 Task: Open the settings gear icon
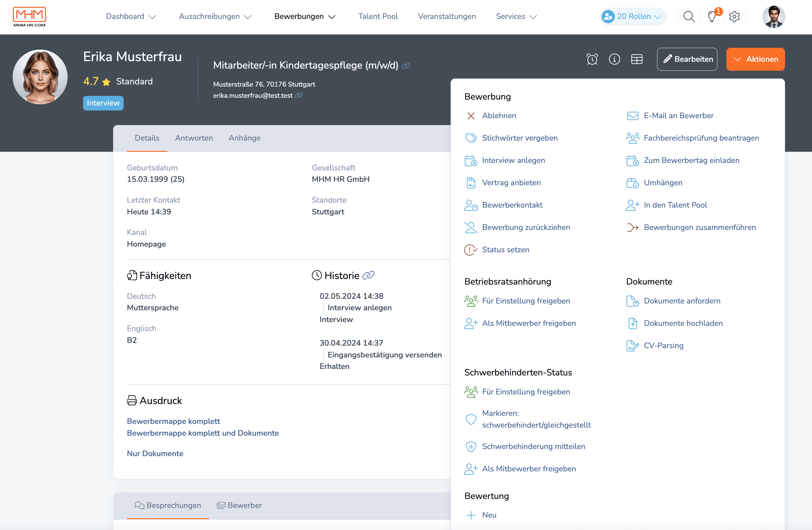734,16
